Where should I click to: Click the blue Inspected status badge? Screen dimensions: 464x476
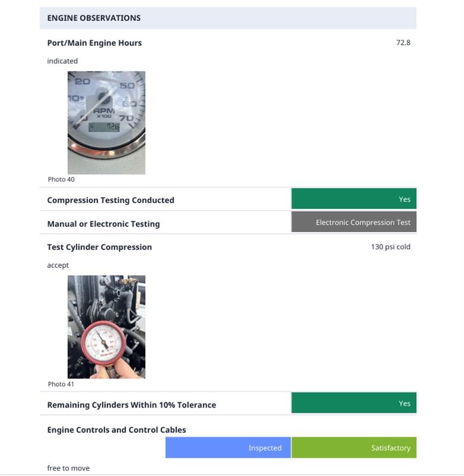pos(228,448)
